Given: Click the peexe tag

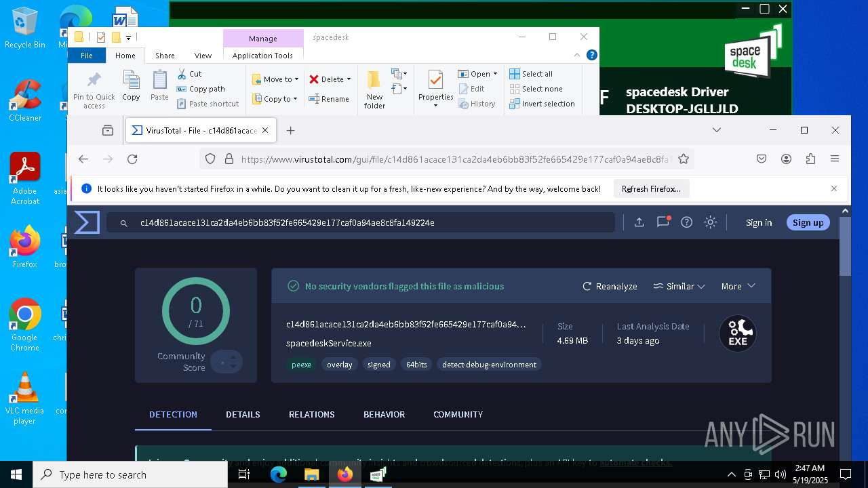Looking at the screenshot, I should pyautogui.click(x=301, y=365).
